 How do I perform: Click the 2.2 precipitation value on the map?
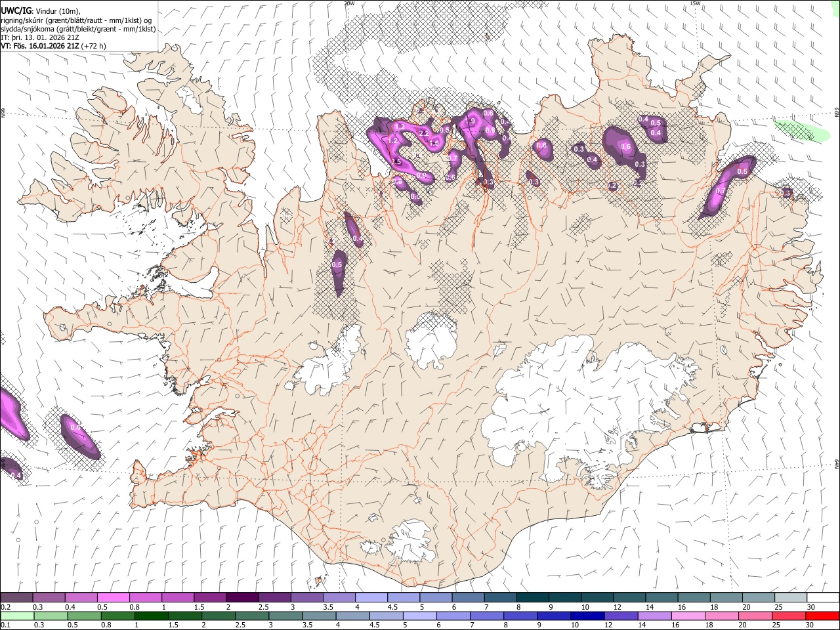click(x=423, y=133)
